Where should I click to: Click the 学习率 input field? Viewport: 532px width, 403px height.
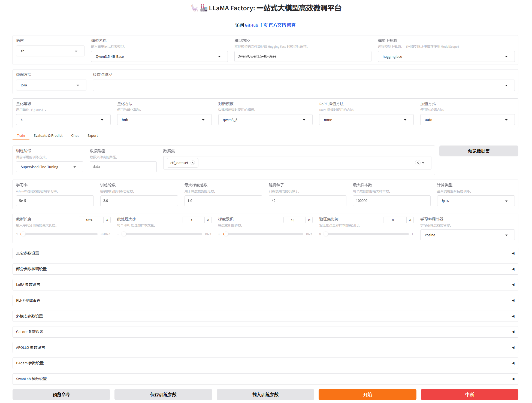coord(55,201)
